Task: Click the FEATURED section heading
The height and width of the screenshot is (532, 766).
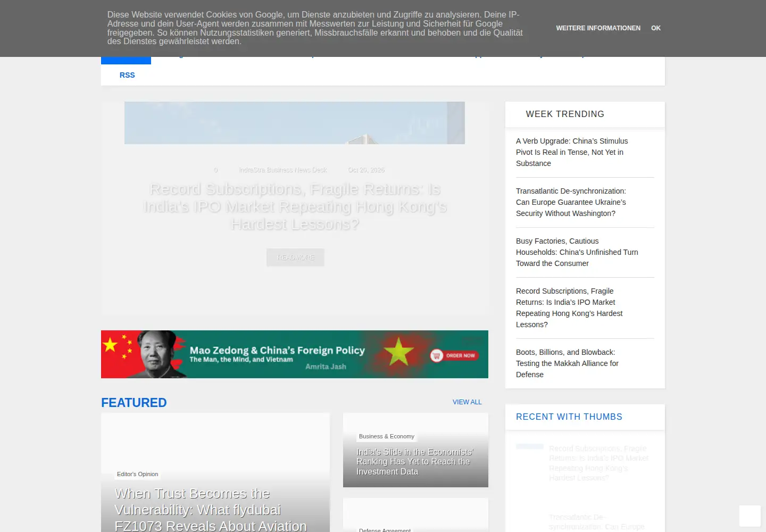Action: 134,403
